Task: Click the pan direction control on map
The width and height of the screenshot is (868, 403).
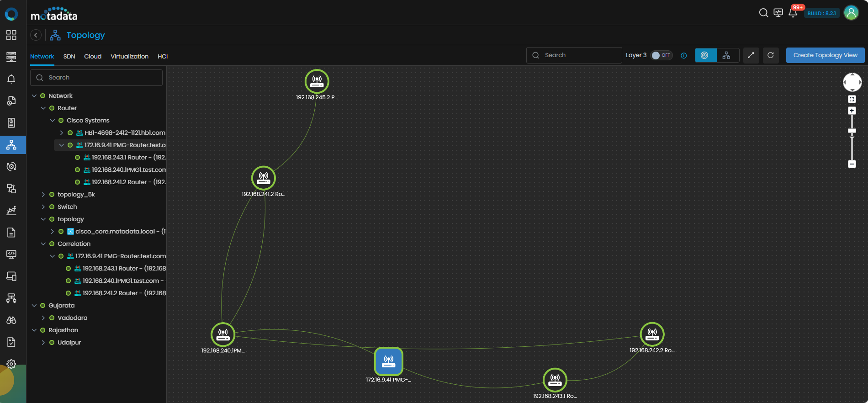Action: point(852,82)
